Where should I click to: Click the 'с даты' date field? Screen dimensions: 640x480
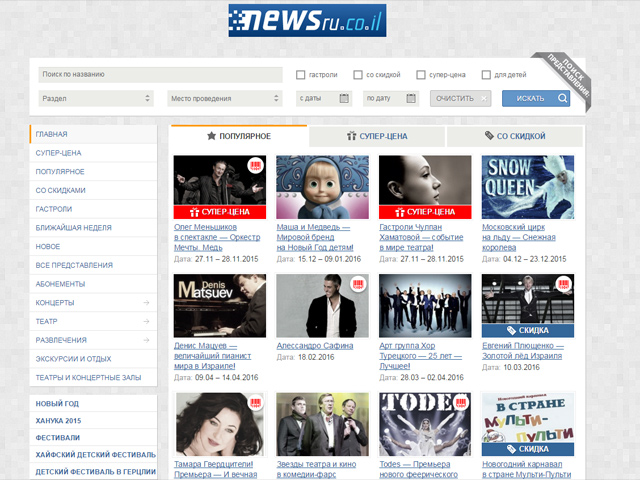coord(324,98)
